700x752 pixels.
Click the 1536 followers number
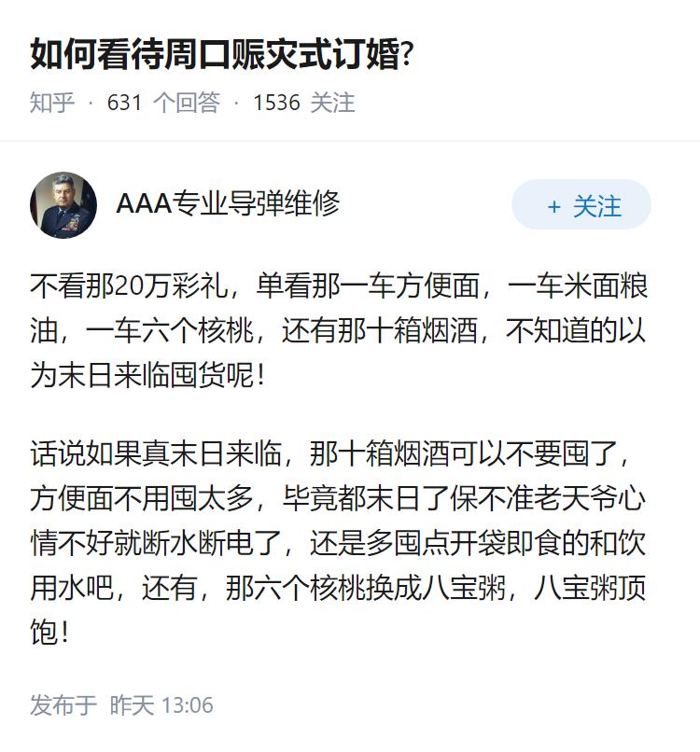pyautogui.click(x=276, y=103)
